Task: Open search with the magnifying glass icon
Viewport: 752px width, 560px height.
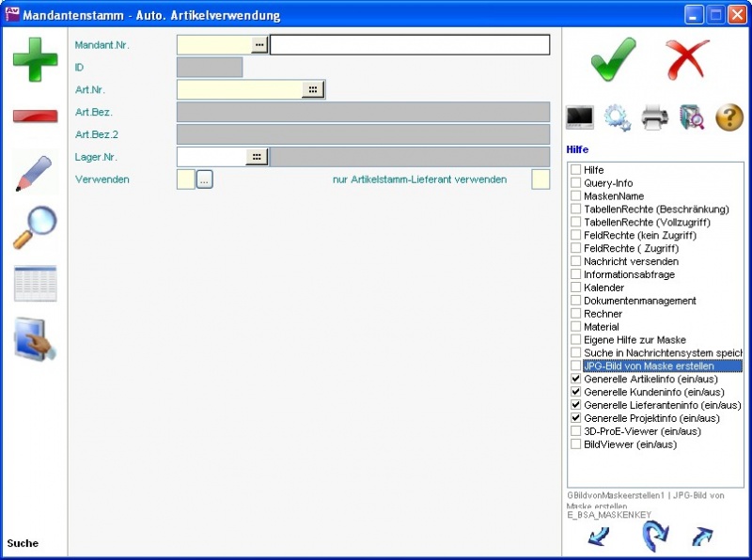Action: 35,227
